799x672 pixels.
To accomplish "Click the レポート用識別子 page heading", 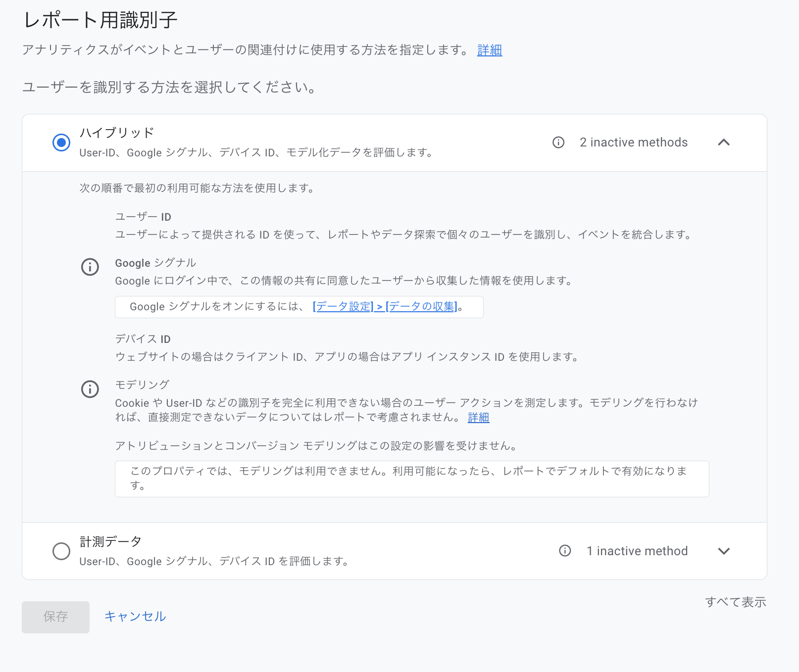I will (x=100, y=20).
